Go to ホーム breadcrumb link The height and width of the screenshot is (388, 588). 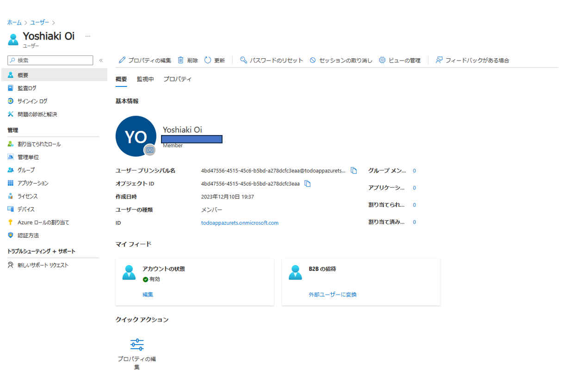(x=14, y=22)
